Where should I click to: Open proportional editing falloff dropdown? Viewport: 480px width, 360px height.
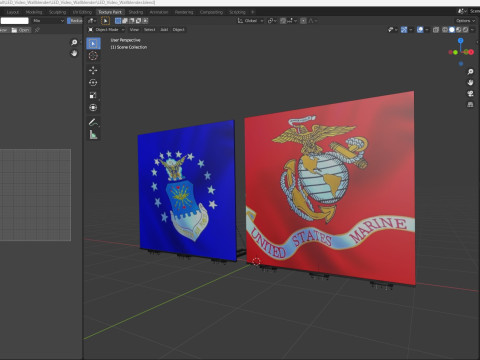[x=312, y=21]
